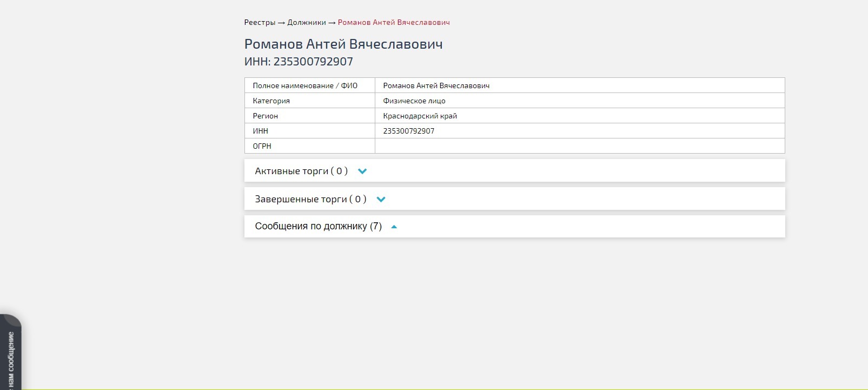Click the red Романов Антей Вячеславович breadcrumb
868x390 pixels.
(x=394, y=23)
